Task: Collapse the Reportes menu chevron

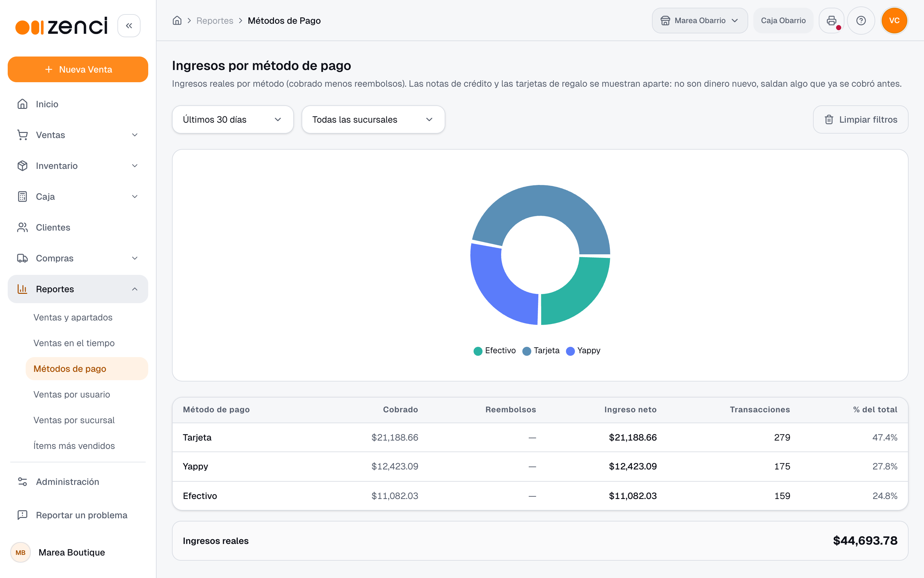Action: [135, 289]
